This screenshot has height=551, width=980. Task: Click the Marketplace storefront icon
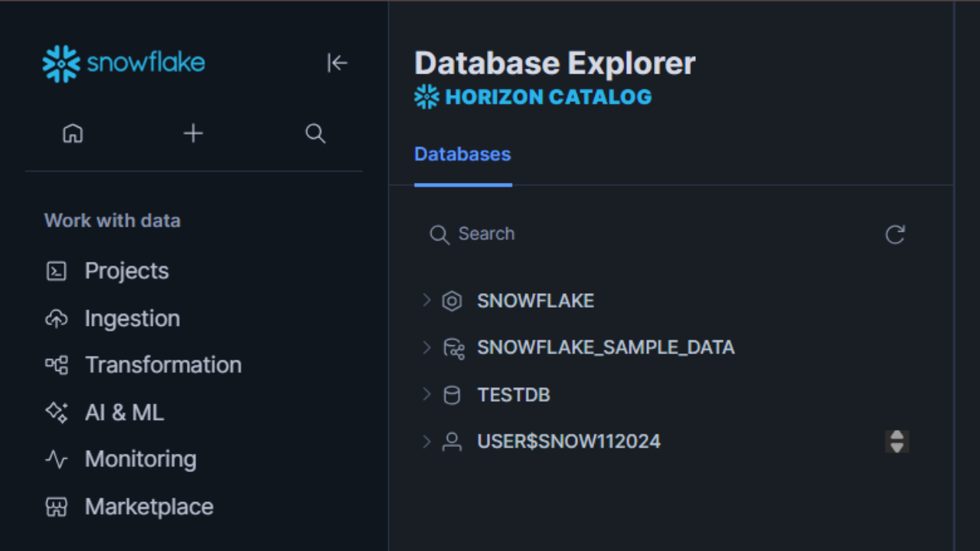click(57, 507)
